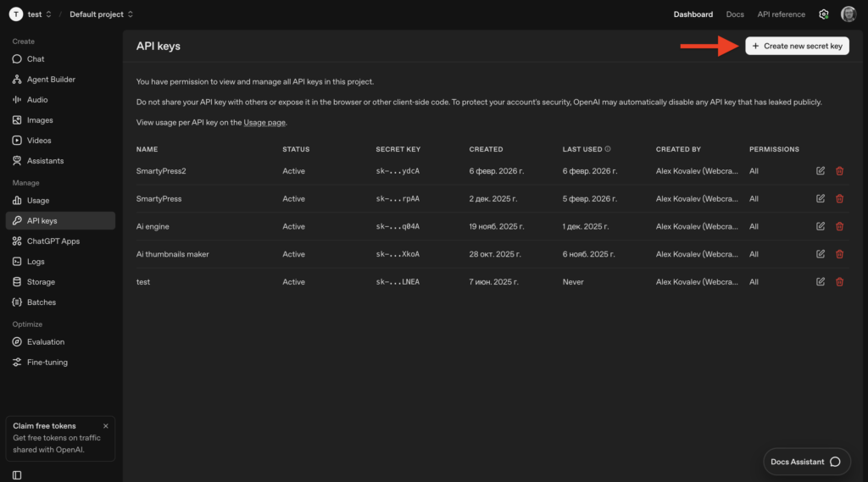Click the API keys page title
This screenshot has height=482, width=868.
pos(159,46)
